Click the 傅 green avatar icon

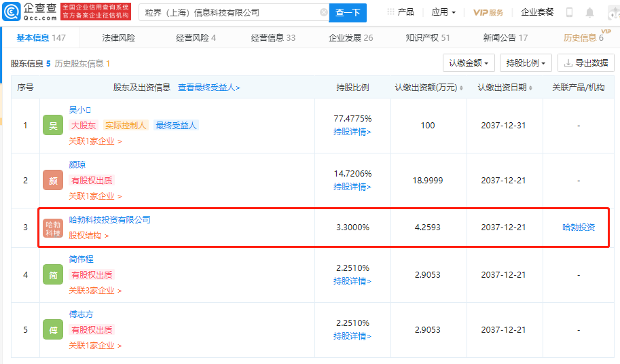coord(53,329)
